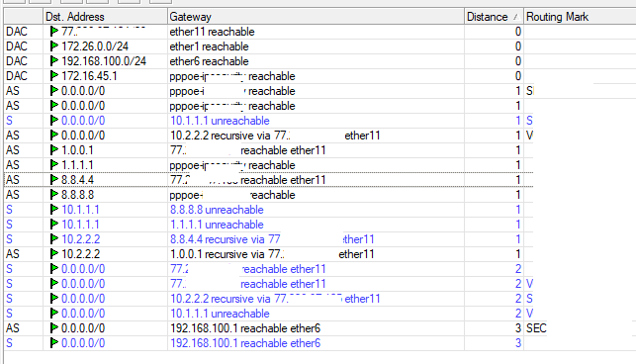Click the AS flag of the SEC-marked route

click(x=13, y=328)
